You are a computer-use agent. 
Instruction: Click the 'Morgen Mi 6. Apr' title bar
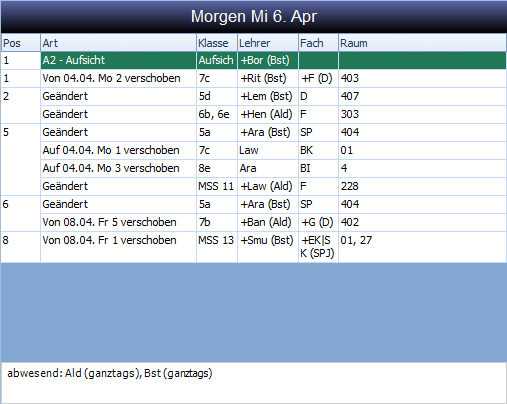[x=253, y=16]
